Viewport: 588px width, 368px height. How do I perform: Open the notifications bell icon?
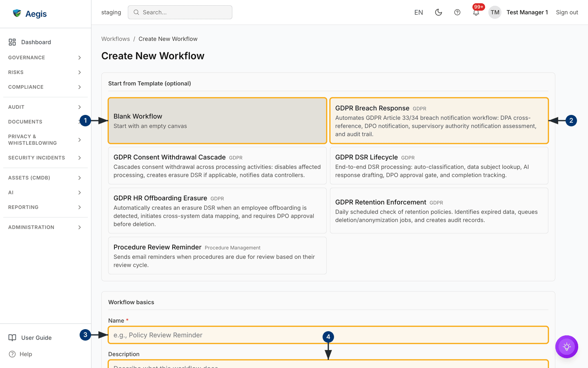click(x=476, y=12)
